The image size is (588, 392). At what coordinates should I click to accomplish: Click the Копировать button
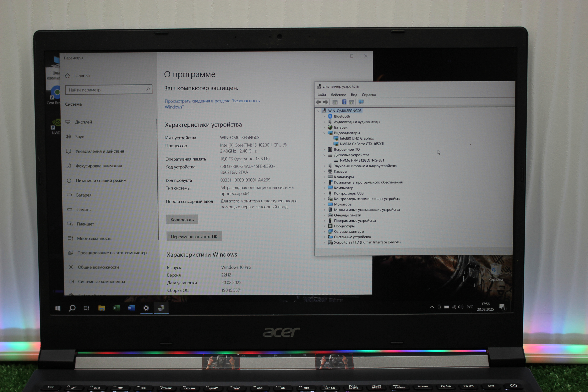[x=182, y=219]
